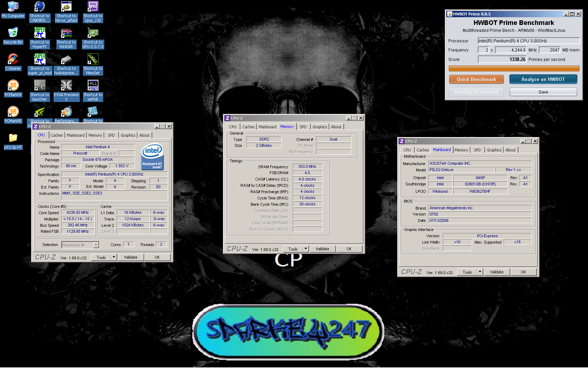The height and width of the screenshot is (368, 588).
Task: Open PCMark04 desktop icon
Action: (x=13, y=88)
